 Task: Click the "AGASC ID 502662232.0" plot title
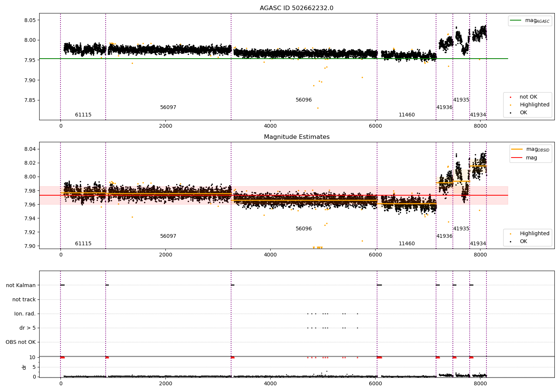point(296,8)
